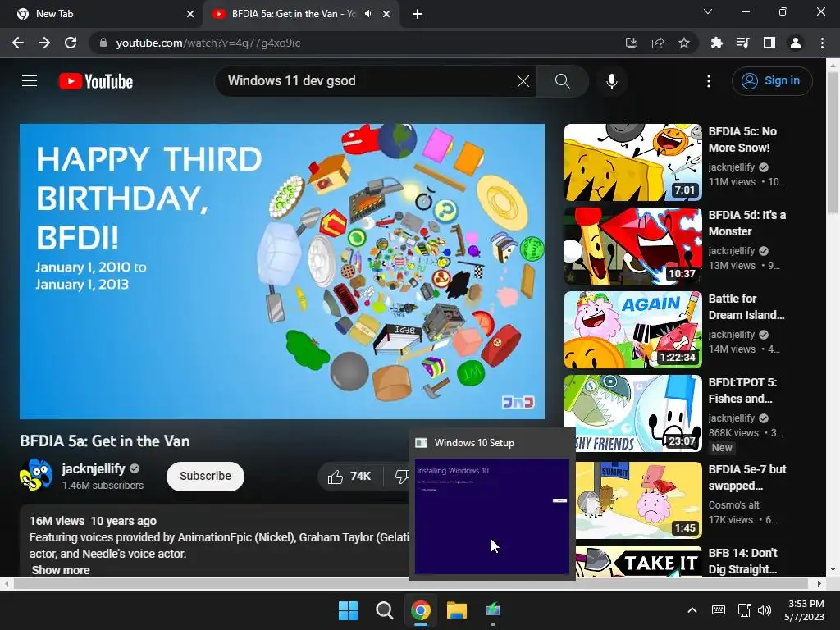Open BFDIA 5c: No More Snow title
The width and height of the screenshot is (840, 630).
[x=742, y=139]
